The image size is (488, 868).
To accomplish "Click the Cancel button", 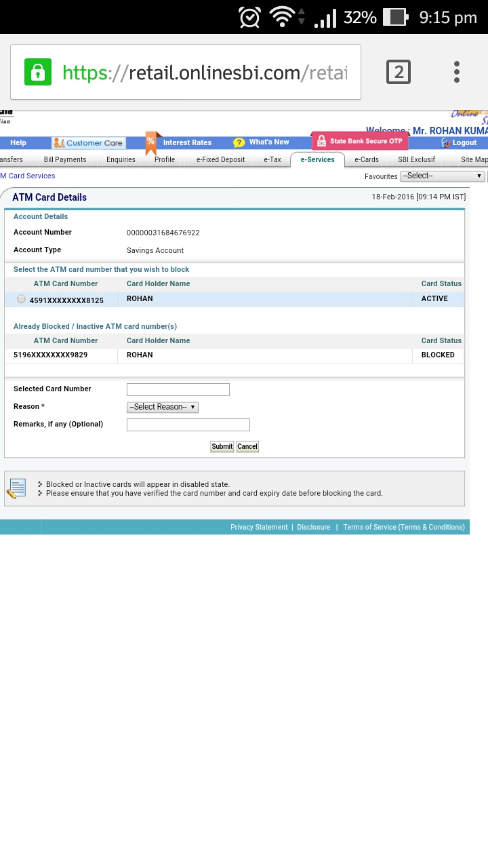I will (247, 447).
